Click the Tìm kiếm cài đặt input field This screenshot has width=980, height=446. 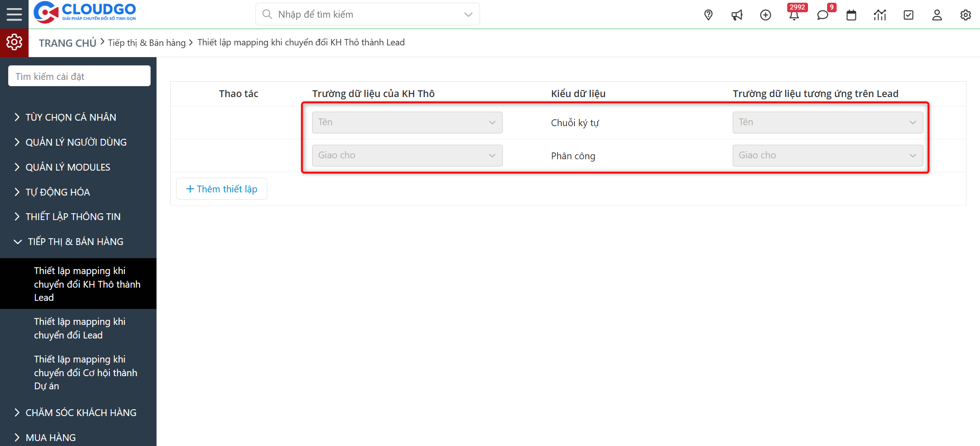(x=79, y=76)
